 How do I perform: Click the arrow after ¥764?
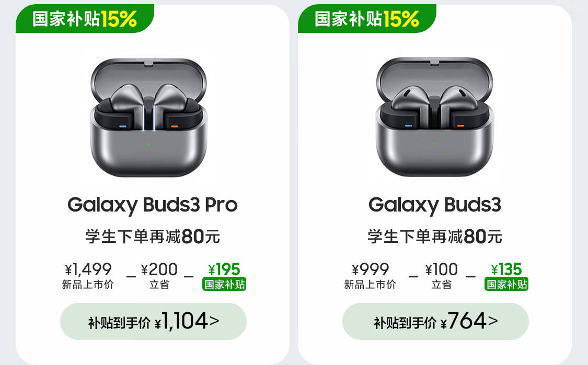point(493,321)
